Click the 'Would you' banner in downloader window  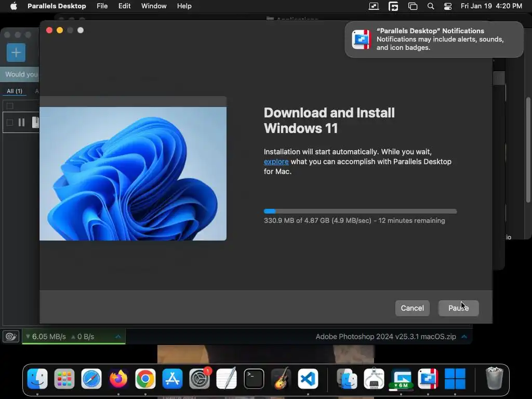(21, 74)
